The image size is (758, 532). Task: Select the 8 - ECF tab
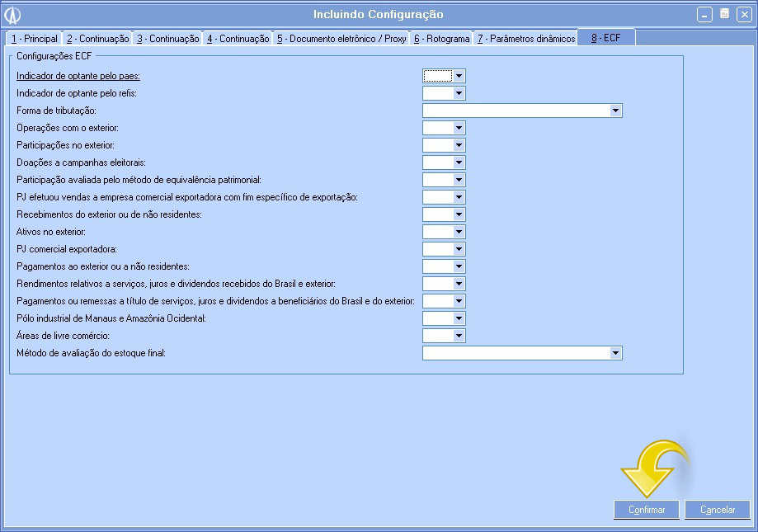[x=605, y=38]
